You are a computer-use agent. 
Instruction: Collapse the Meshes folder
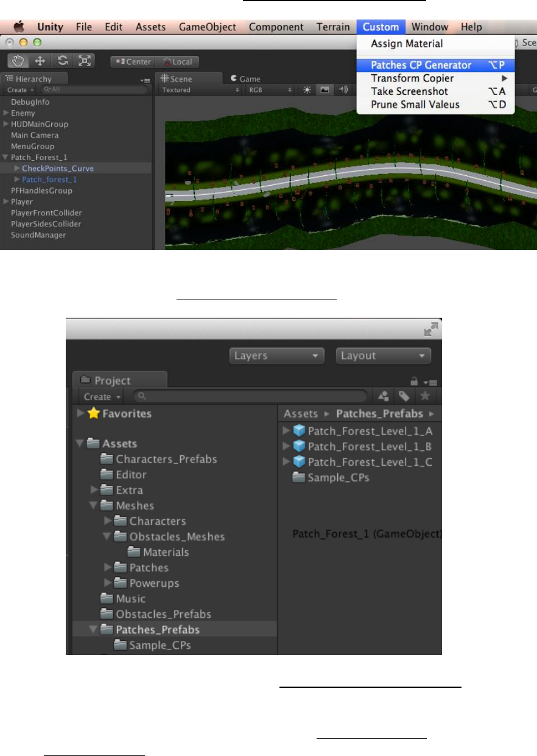point(94,505)
